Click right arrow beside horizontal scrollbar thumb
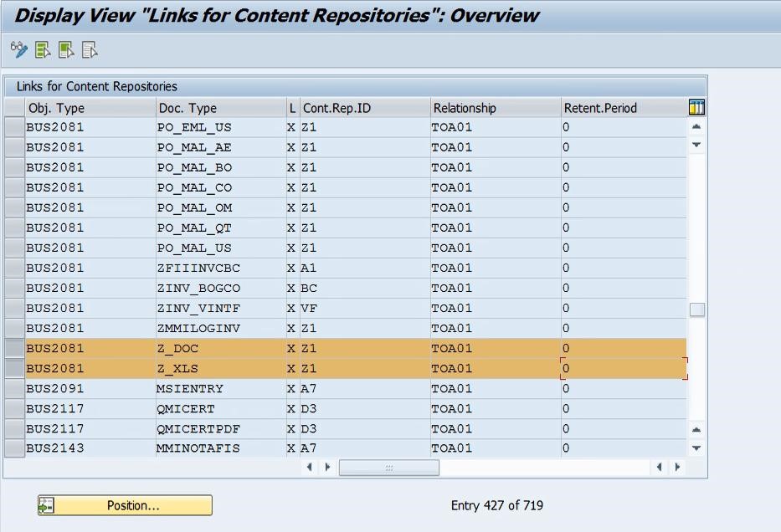781x532 pixels. (x=327, y=467)
